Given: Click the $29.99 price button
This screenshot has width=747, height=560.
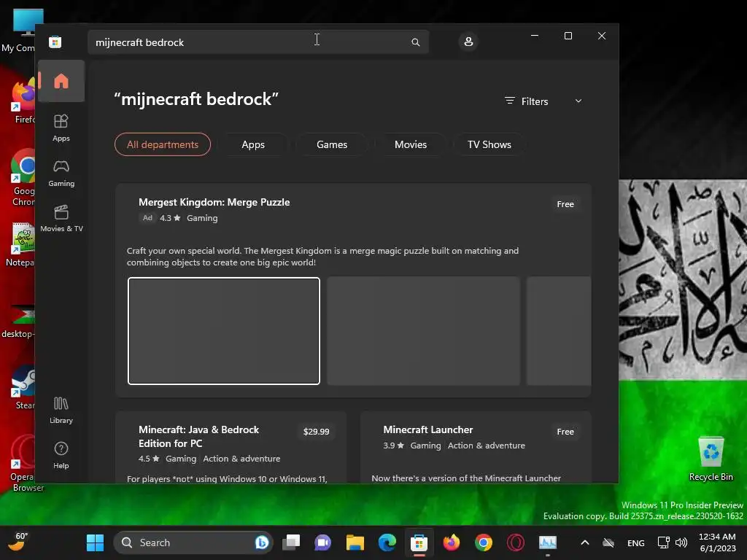Looking at the screenshot, I should point(317,432).
